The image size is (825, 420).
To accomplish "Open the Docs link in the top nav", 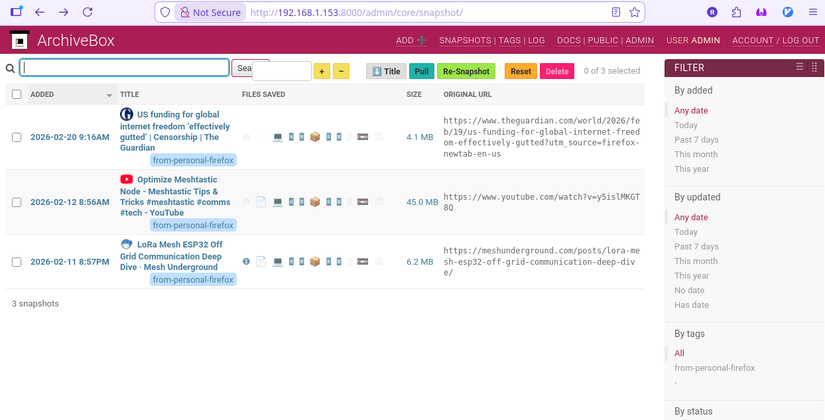I will (x=568, y=40).
